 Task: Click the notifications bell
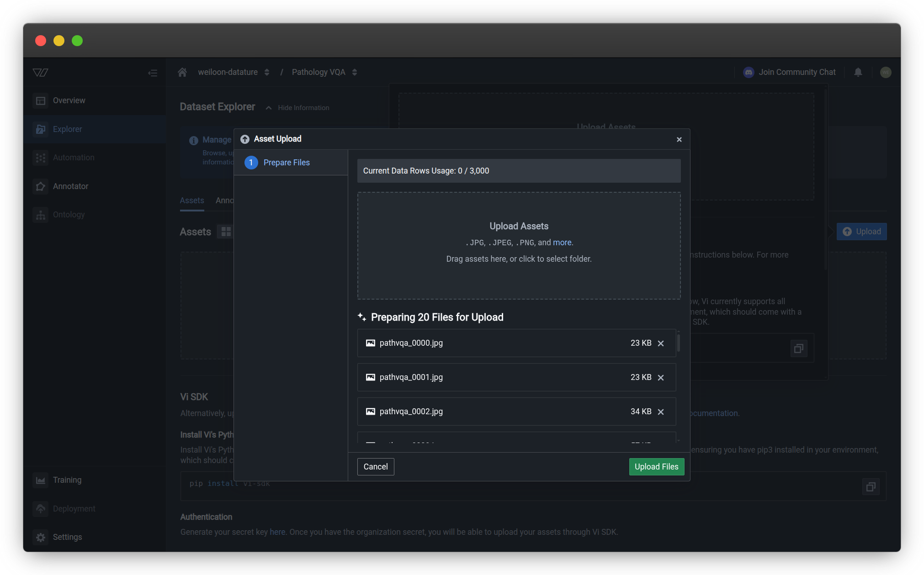(858, 72)
